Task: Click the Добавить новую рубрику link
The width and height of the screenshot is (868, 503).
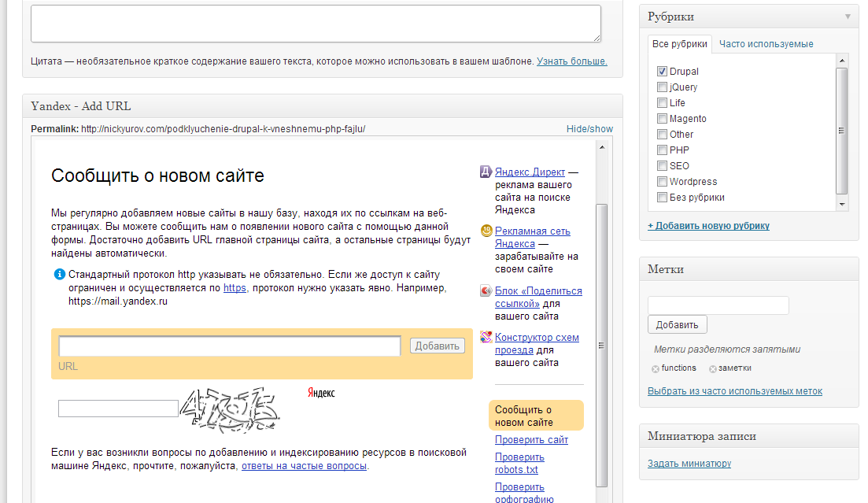Action: pos(708,226)
